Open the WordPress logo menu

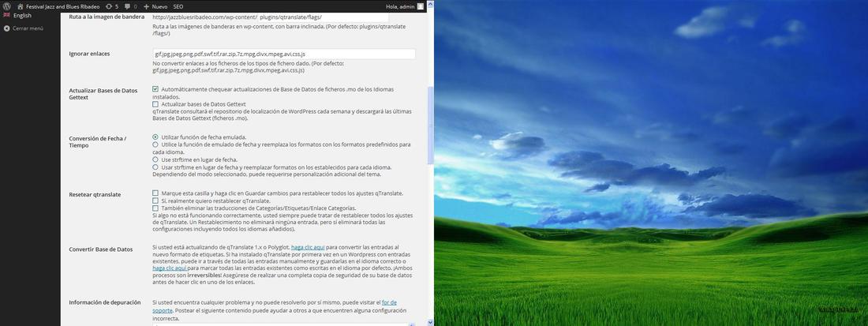pyautogui.click(x=6, y=6)
